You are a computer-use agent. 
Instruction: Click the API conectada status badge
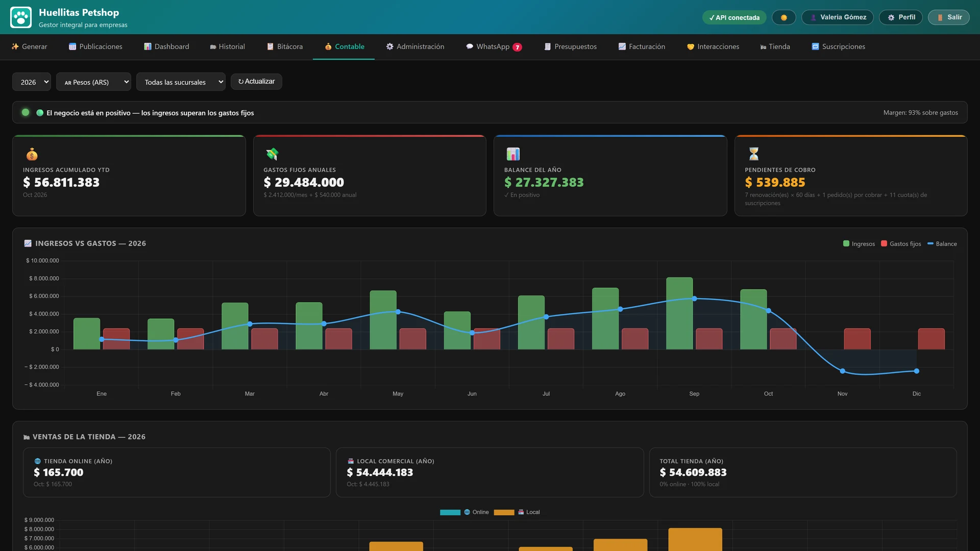click(x=734, y=17)
